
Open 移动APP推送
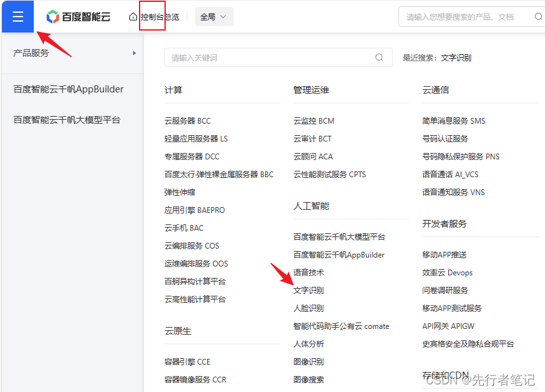[x=444, y=255]
